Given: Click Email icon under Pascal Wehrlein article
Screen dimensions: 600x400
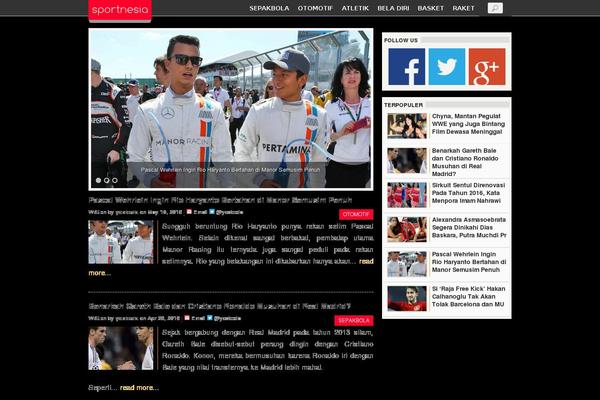Looking at the screenshot, I should tap(189, 212).
